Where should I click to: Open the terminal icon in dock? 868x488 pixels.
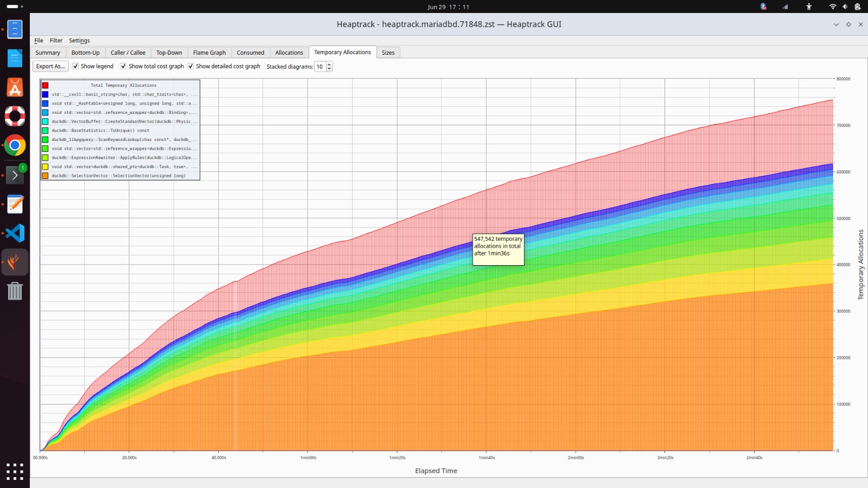tap(15, 175)
